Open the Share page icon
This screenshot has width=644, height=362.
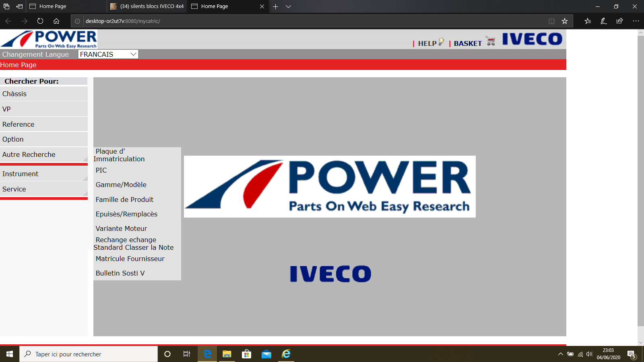click(x=619, y=21)
